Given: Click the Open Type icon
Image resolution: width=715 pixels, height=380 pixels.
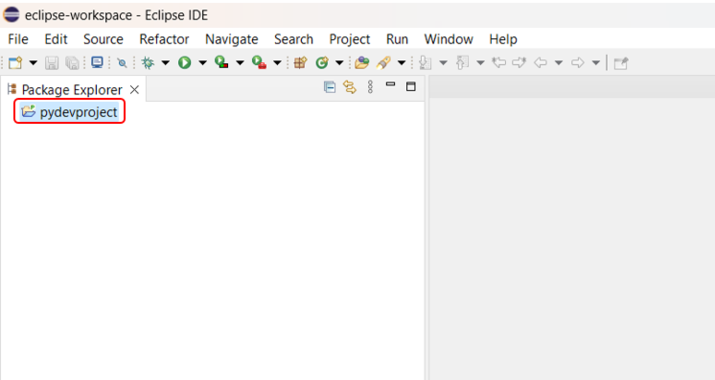Looking at the screenshot, I should coord(362,62).
